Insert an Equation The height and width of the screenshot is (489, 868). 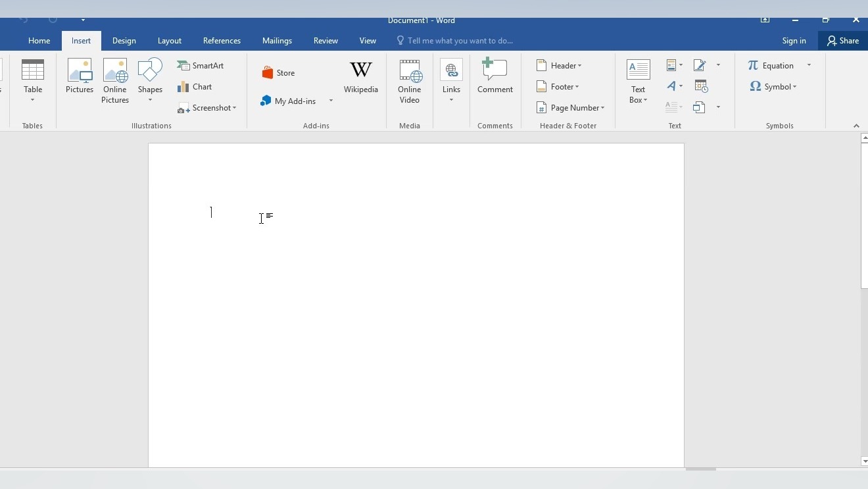coord(771,66)
